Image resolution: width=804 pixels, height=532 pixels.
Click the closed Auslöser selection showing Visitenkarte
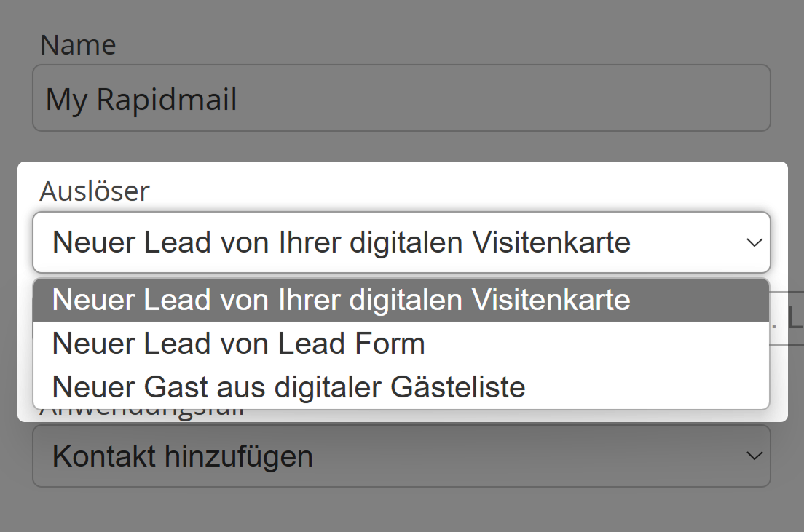[401, 242]
